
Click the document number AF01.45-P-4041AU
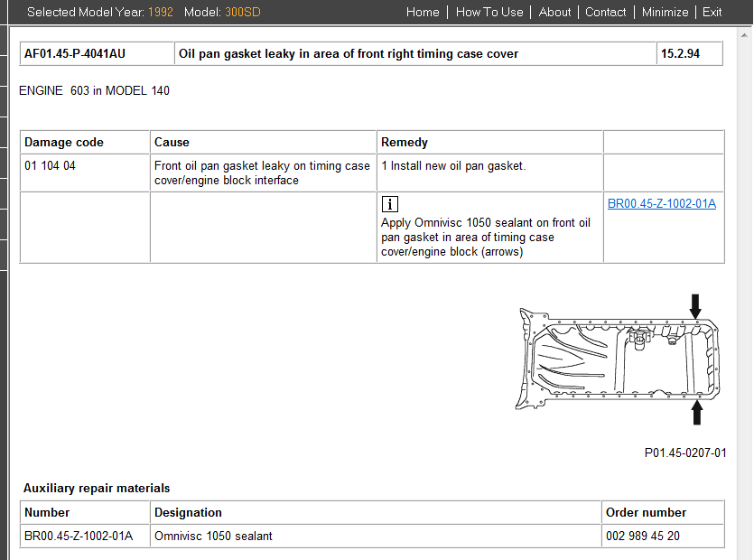click(x=75, y=53)
